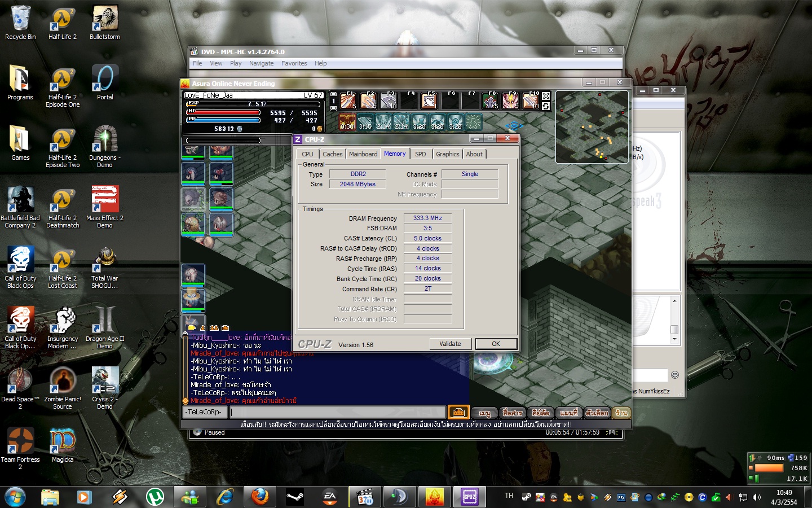This screenshot has height=508, width=812.
Task: Click the game minimap
Action: click(592, 128)
